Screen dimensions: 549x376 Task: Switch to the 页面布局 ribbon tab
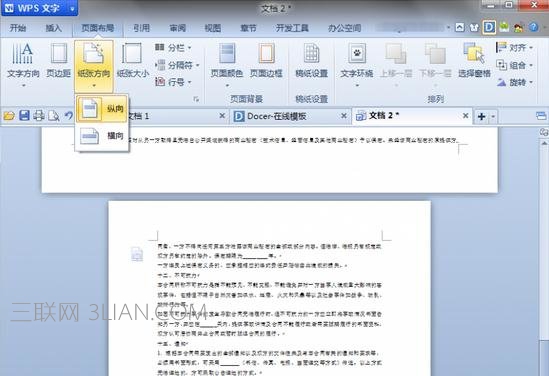98,28
